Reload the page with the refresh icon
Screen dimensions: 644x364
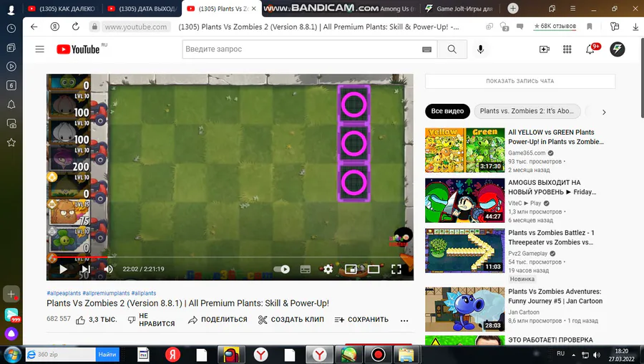76,27
